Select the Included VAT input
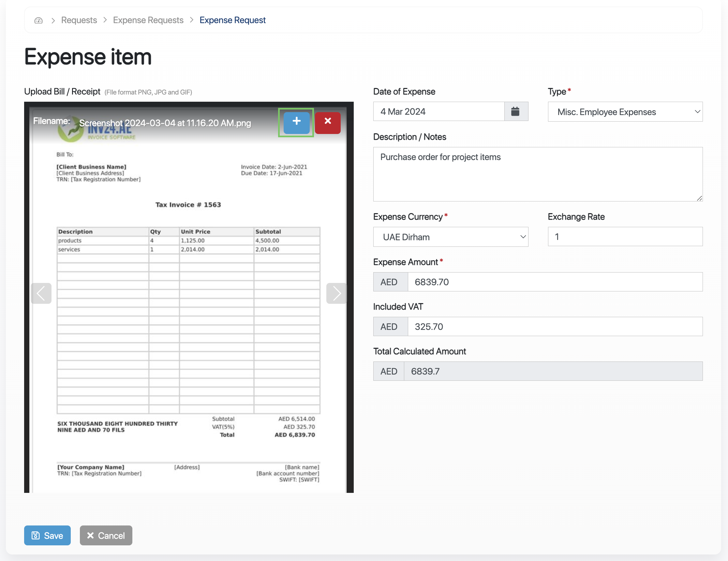The width and height of the screenshot is (728, 561). (x=554, y=327)
